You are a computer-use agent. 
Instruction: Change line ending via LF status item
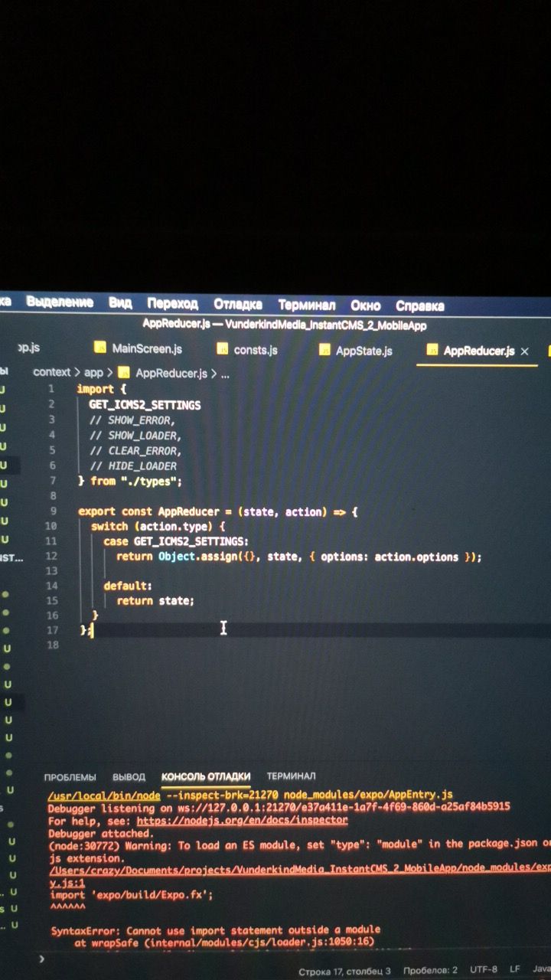[x=515, y=969]
